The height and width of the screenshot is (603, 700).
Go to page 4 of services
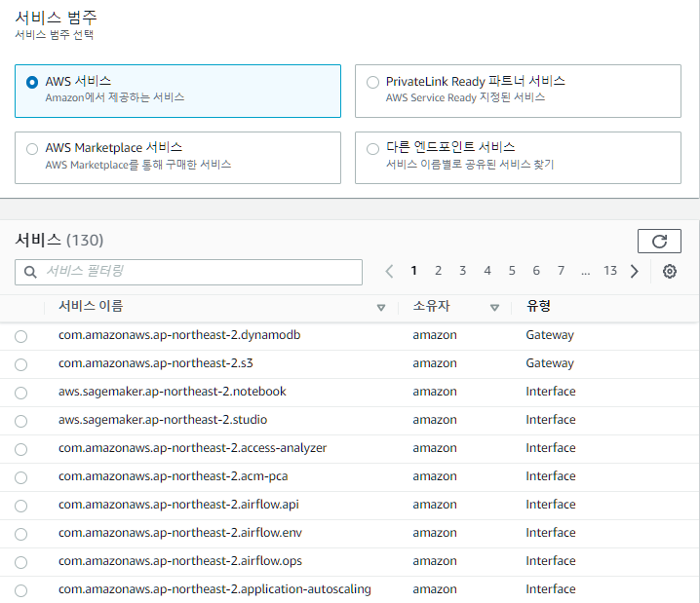[x=487, y=271]
